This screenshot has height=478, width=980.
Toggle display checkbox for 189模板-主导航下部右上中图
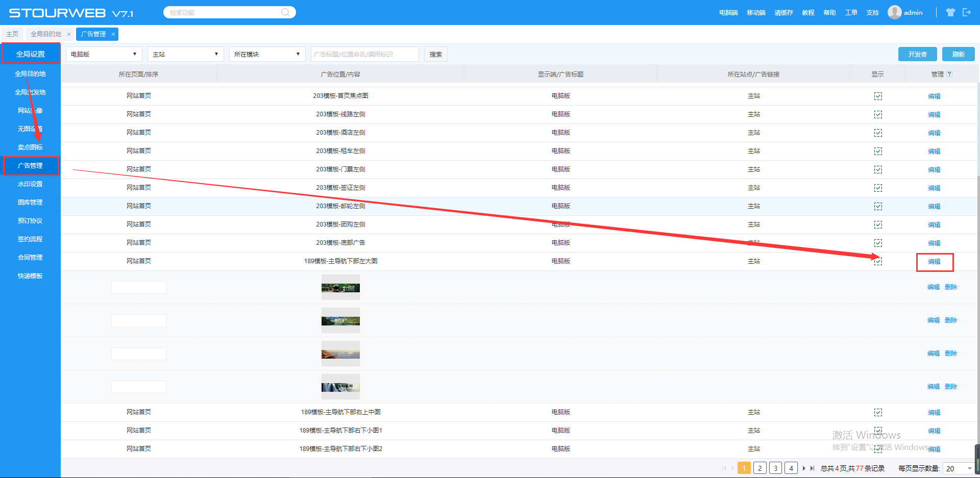click(878, 412)
